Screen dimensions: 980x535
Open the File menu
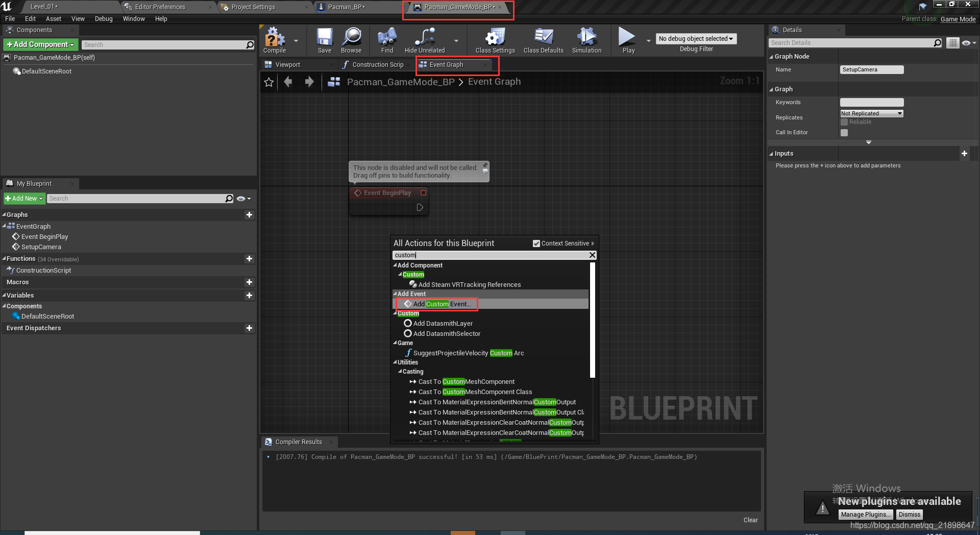pos(10,19)
